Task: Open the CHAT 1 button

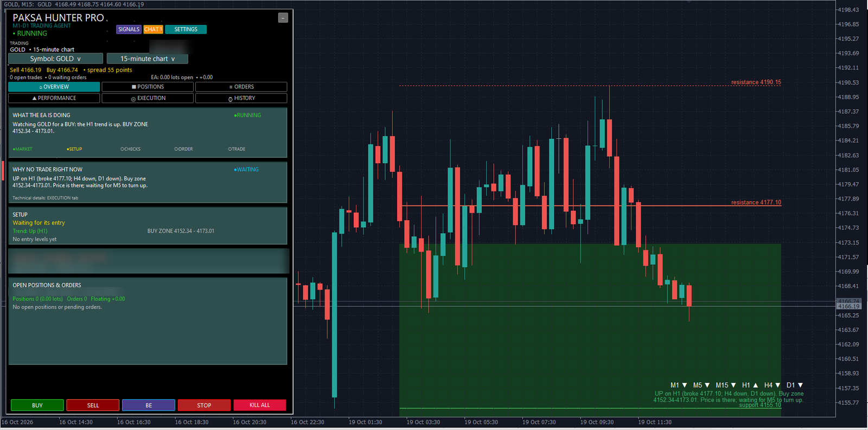Action: pos(153,29)
